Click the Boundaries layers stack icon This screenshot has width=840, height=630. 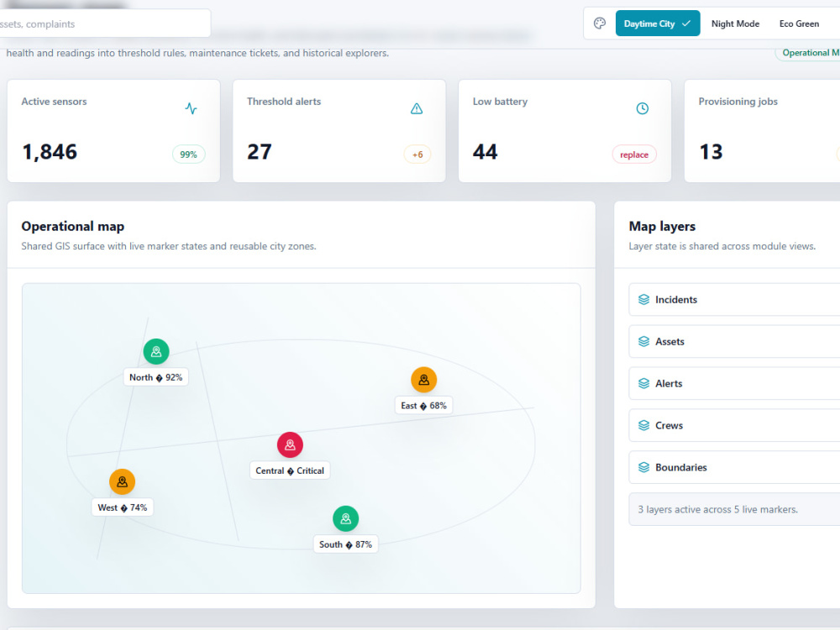pos(644,467)
